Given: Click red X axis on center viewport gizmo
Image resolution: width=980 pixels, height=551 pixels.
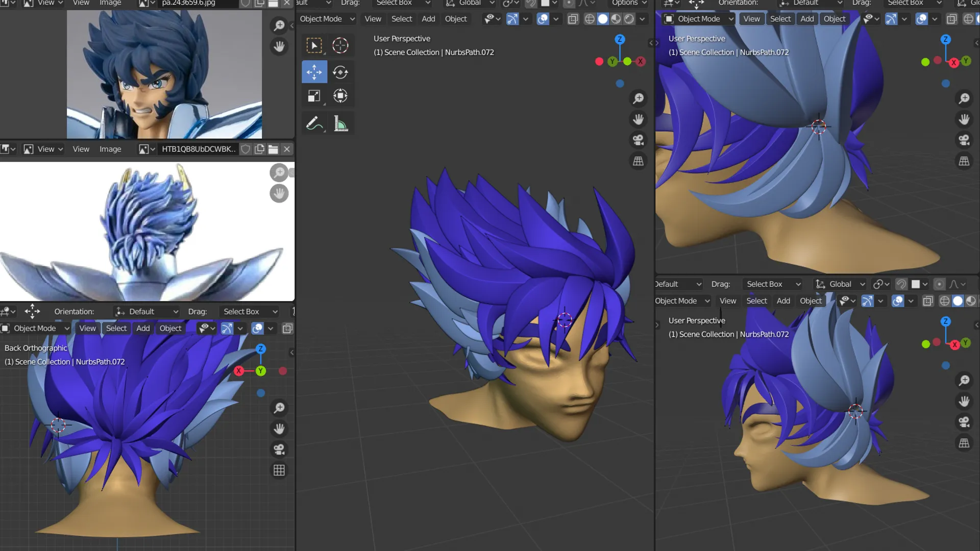Looking at the screenshot, I should click(x=640, y=61).
